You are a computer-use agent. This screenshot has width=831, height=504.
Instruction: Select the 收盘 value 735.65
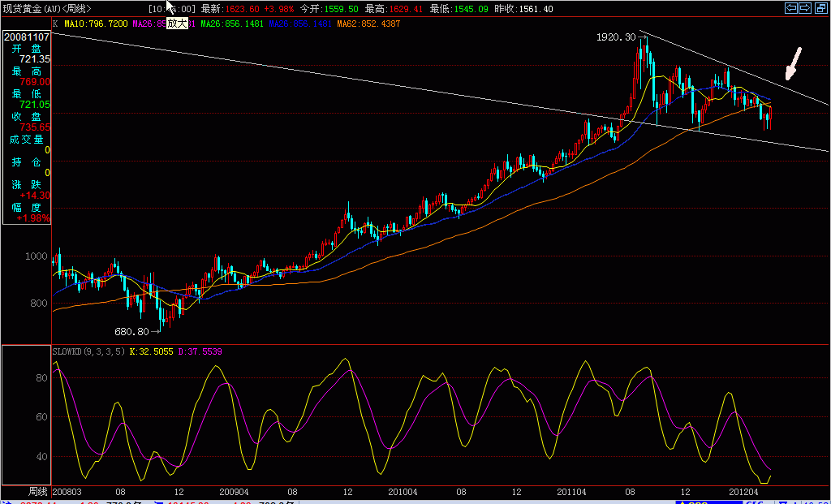click(x=36, y=127)
